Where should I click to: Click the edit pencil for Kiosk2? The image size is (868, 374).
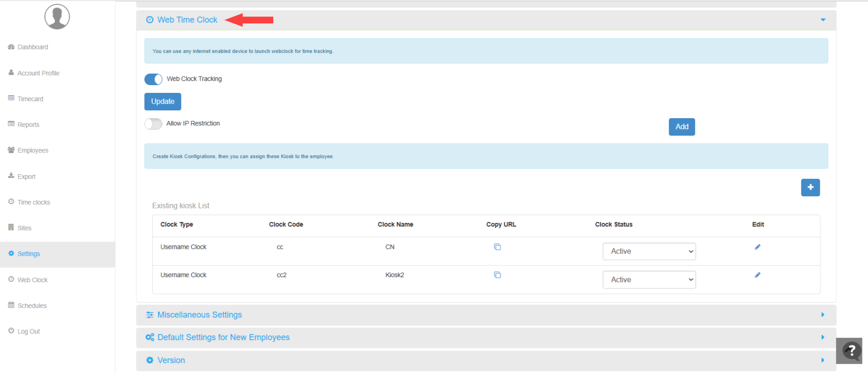(757, 275)
